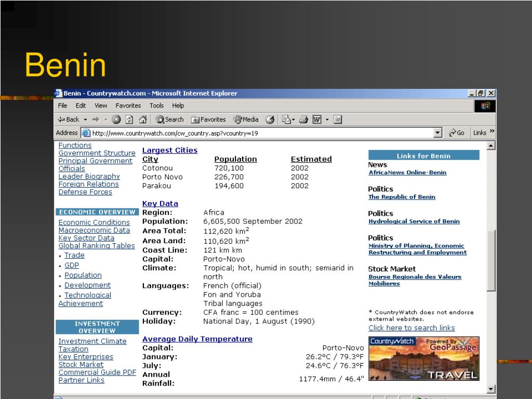Click scrollbar up arrow
Image resolution: width=532 pixels, height=399 pixels.
(491, 145)
